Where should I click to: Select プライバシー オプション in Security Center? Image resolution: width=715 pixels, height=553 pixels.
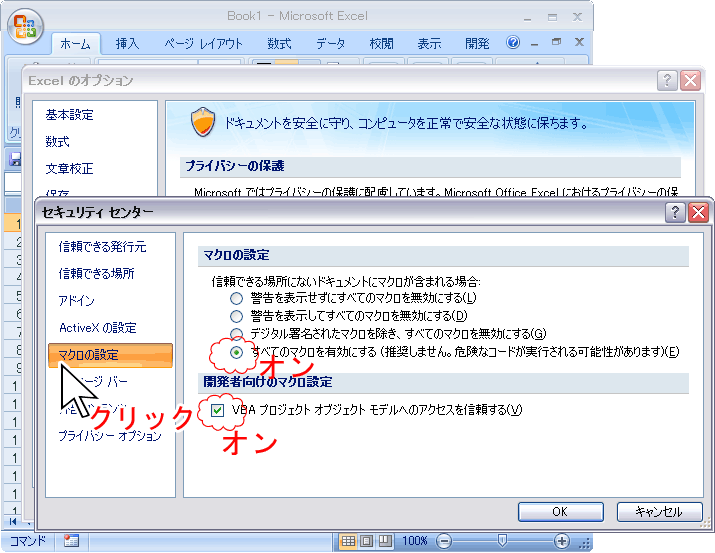click(x=110, y=436)
